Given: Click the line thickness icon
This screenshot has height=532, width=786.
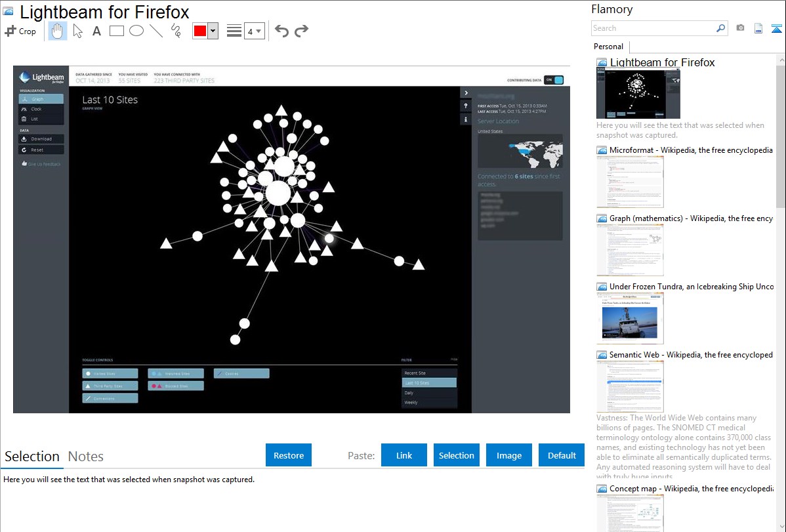Looking at the screenshot, I should 234,31.
